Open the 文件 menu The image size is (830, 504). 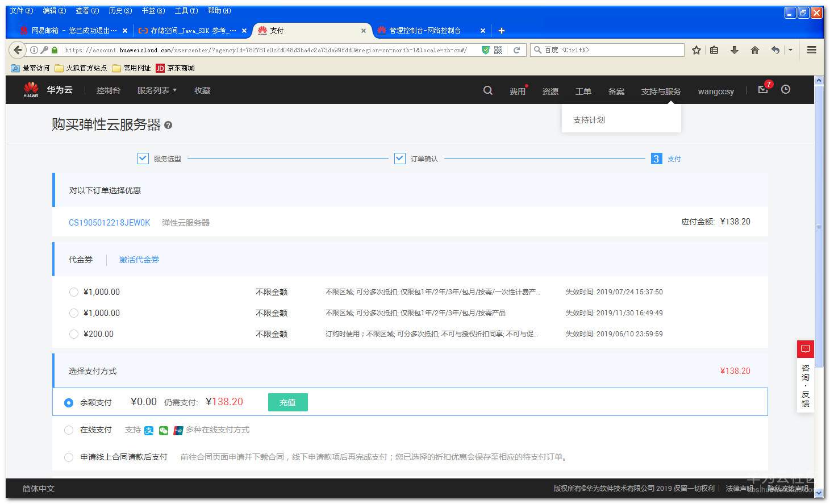tap(22, 11)
